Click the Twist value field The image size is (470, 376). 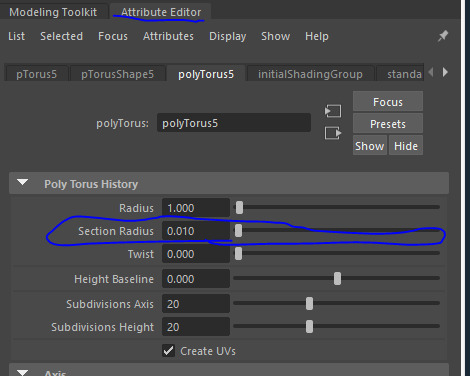196,254
